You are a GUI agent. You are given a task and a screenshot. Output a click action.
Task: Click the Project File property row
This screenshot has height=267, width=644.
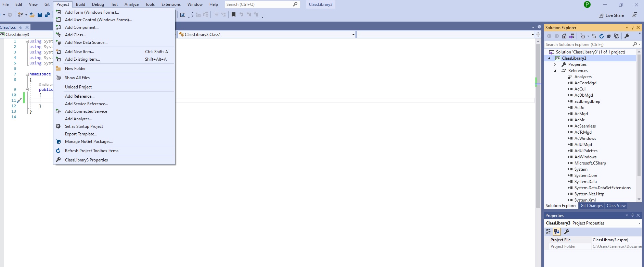tap(593, 240)
